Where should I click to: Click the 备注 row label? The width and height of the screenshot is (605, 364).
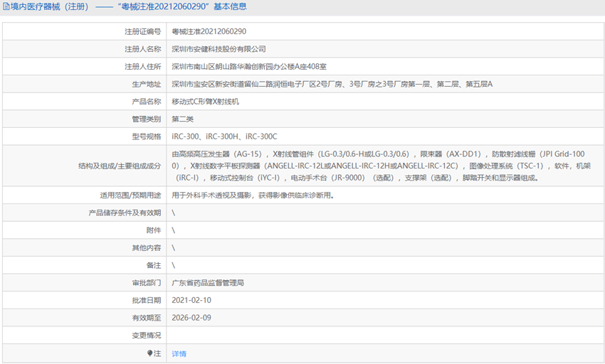(x=154, y=265)
